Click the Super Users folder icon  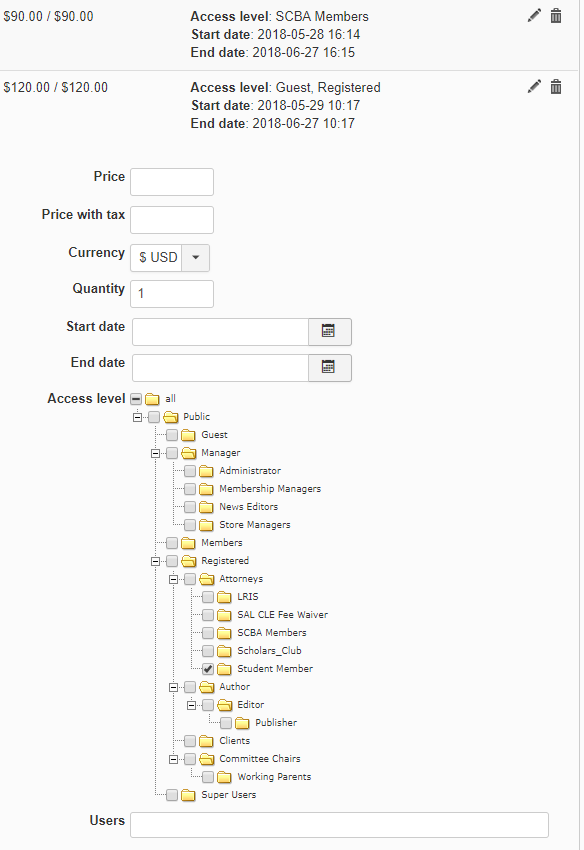click(x=189, y=795)
